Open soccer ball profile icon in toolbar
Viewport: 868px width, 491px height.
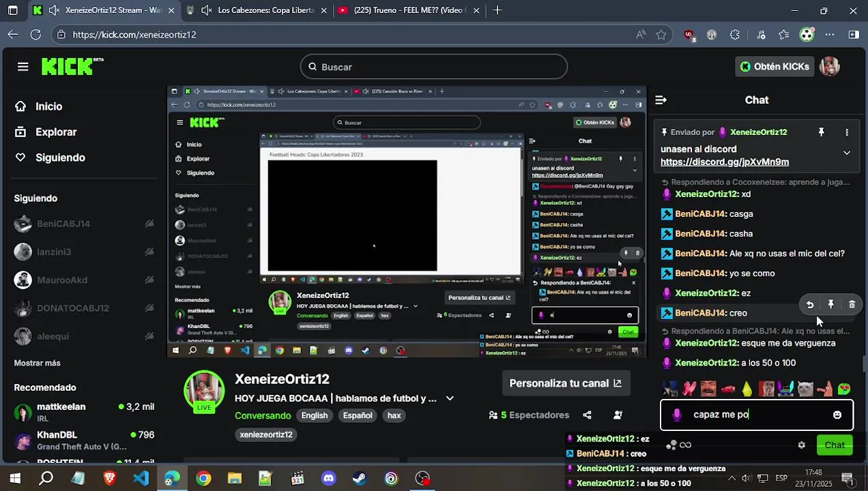807,35
